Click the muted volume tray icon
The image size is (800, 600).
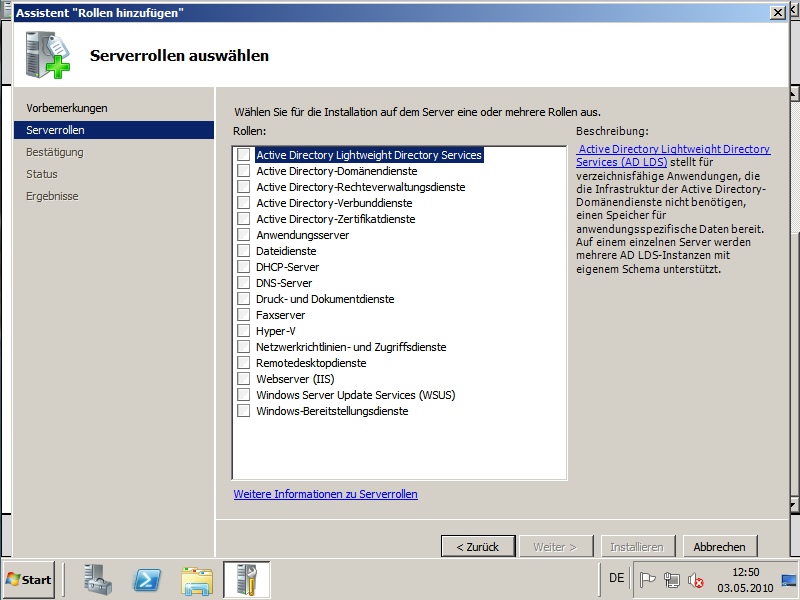pyautogui.click(x=695, y=580)
